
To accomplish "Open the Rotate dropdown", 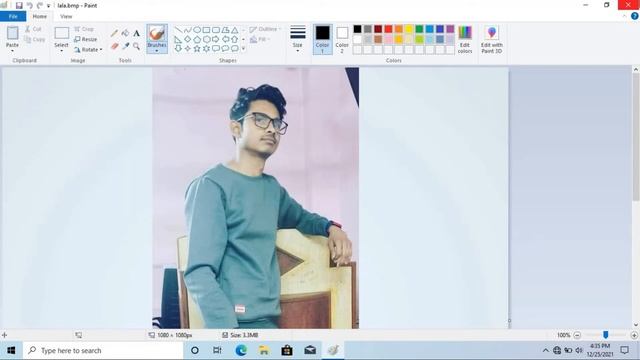I will tap(88, 49).
